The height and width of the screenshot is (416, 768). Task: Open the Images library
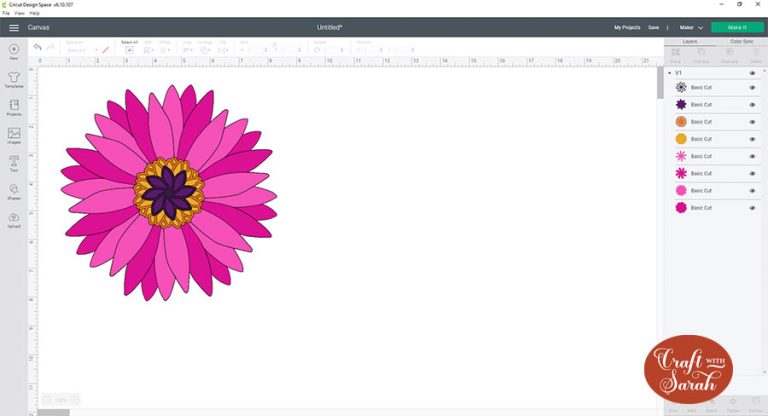[14, 134]
